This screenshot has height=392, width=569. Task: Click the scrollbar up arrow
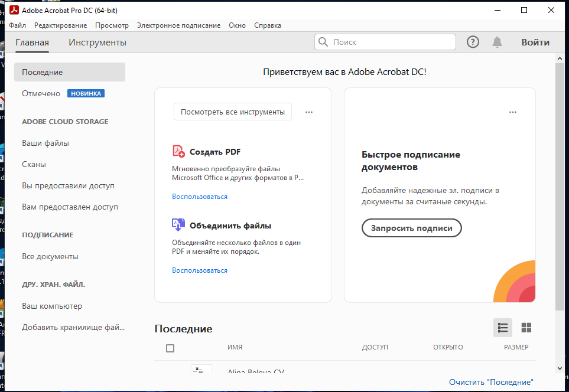tap(560, 58)
